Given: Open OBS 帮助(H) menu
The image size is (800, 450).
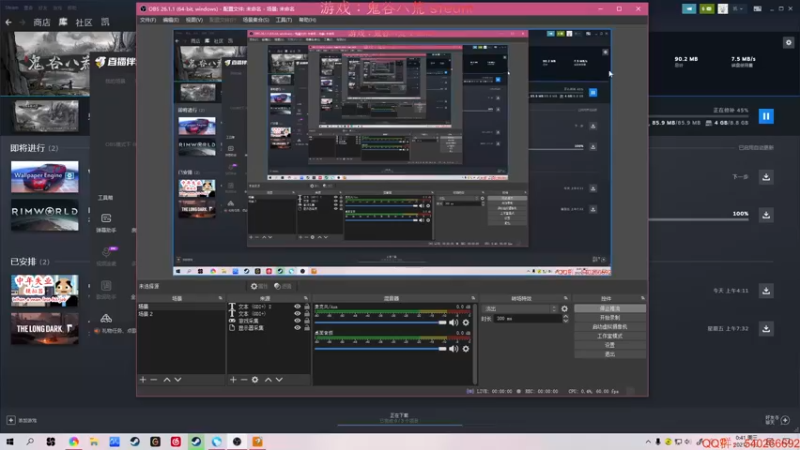Looking at the screenshot, I should 307,20.
